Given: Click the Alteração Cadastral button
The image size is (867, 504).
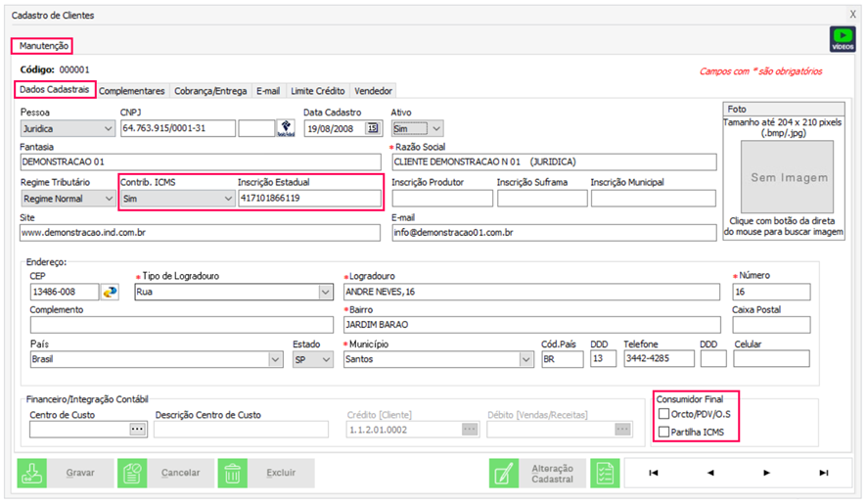Looking at the screenshot, I should coord(538,474).
